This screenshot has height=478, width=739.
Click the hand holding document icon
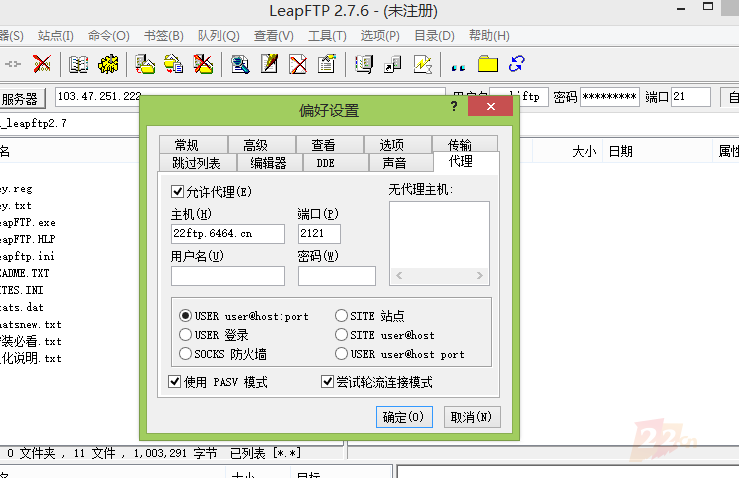[x=364, y=64]
